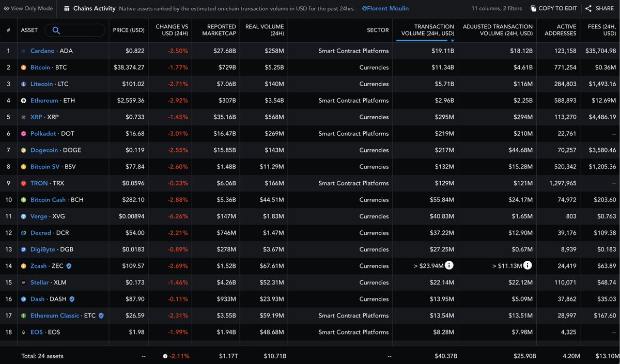The height and width of the screenshot is (364, 620).
Task: Open the Bitcoin SV asset link
Action: coord(45,167)
